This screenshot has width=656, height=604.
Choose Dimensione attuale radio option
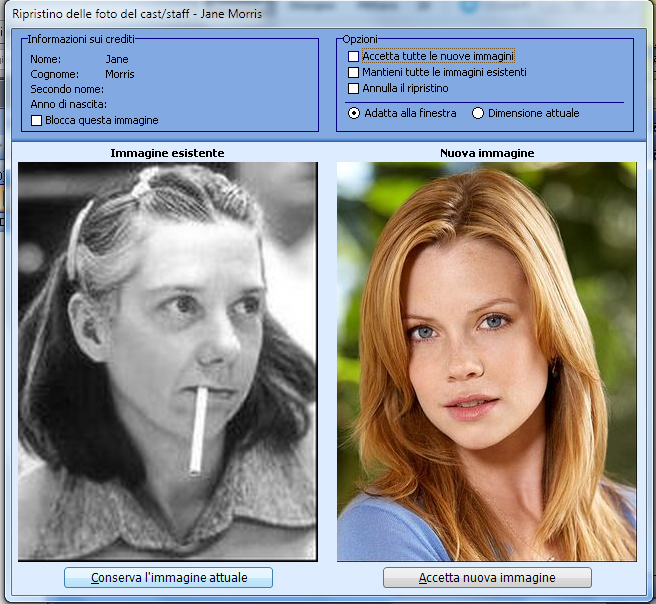point(478,113)
